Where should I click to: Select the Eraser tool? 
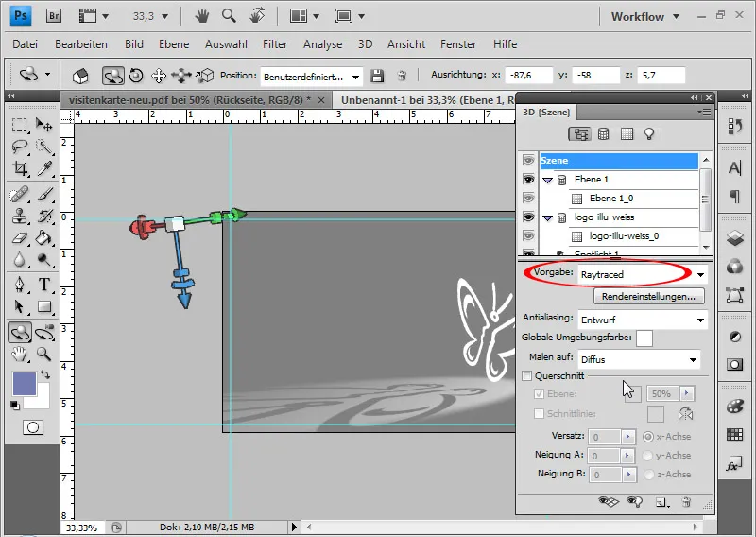pos(20,238)
